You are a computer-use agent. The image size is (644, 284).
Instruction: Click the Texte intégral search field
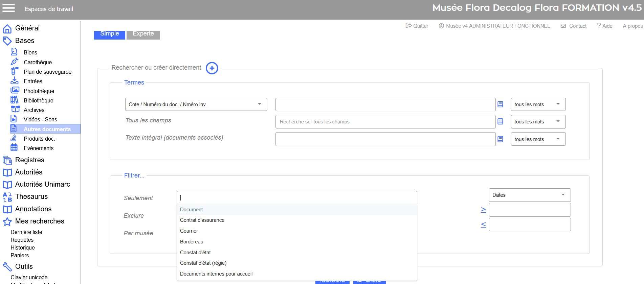(x=385, y=139)
